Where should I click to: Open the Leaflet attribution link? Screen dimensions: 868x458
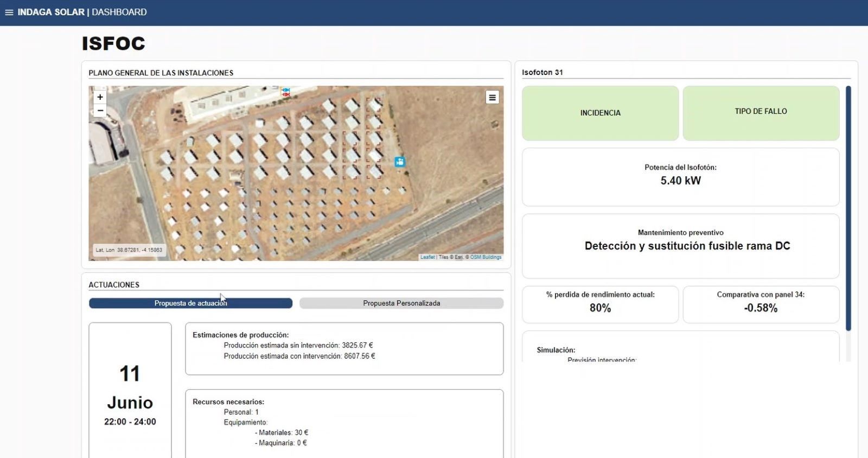(x=427, y=257)
